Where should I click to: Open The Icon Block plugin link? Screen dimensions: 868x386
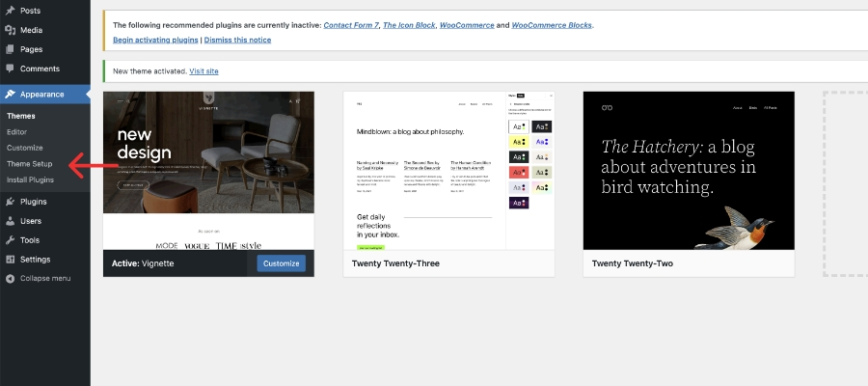[x=409, y=25]
